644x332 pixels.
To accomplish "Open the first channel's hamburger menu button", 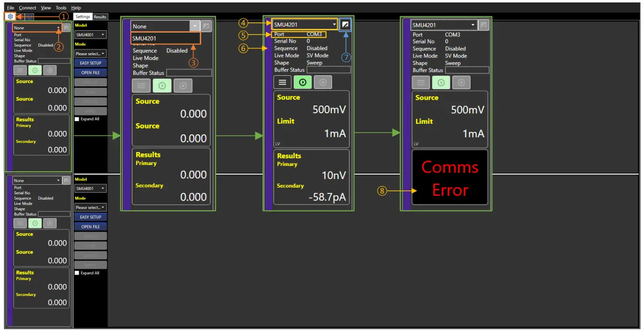I will 20,70.
